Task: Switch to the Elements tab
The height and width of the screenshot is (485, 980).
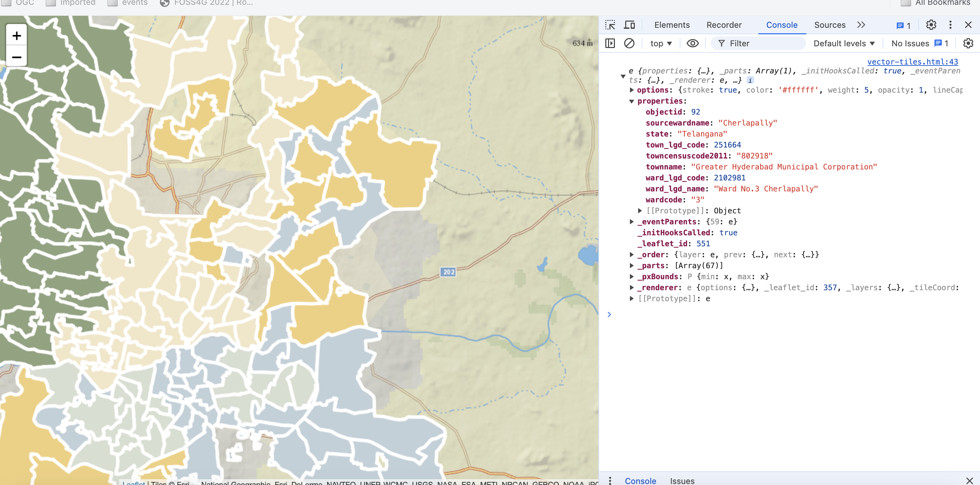Action: coord(672,25)
